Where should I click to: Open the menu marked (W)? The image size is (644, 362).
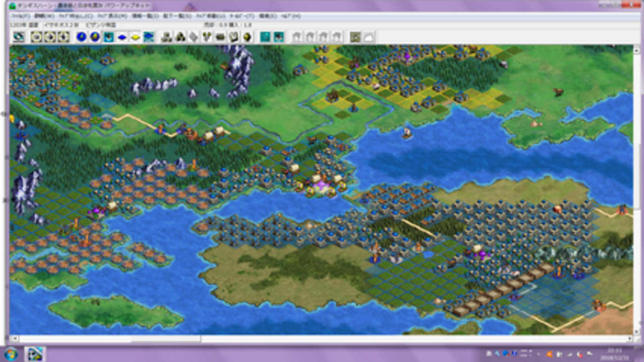point(44,16)
